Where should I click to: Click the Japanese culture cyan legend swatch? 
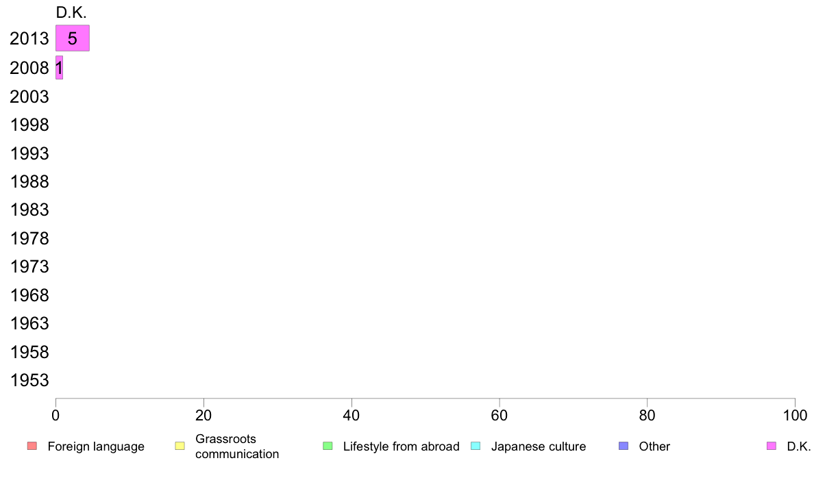click(476, 446)
